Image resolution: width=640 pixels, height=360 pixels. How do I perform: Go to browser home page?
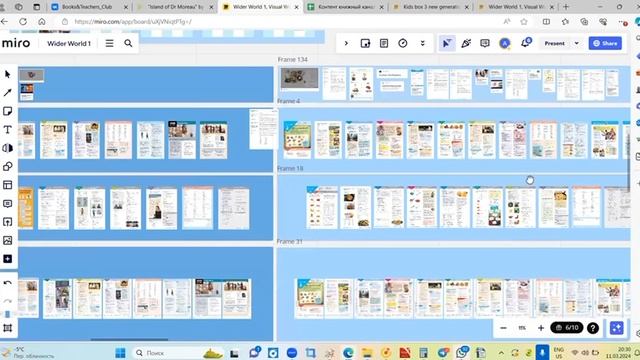tap(42, 22)
